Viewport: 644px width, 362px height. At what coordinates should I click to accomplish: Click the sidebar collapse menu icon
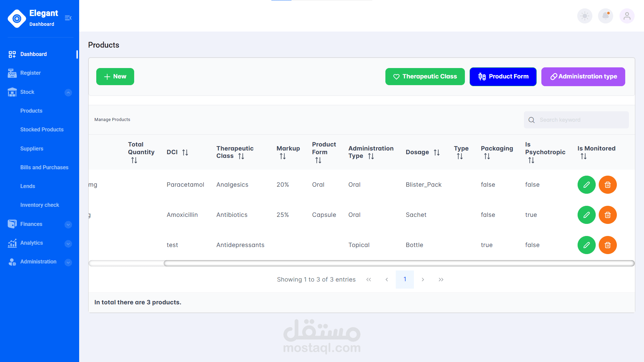tap(68, 18)
